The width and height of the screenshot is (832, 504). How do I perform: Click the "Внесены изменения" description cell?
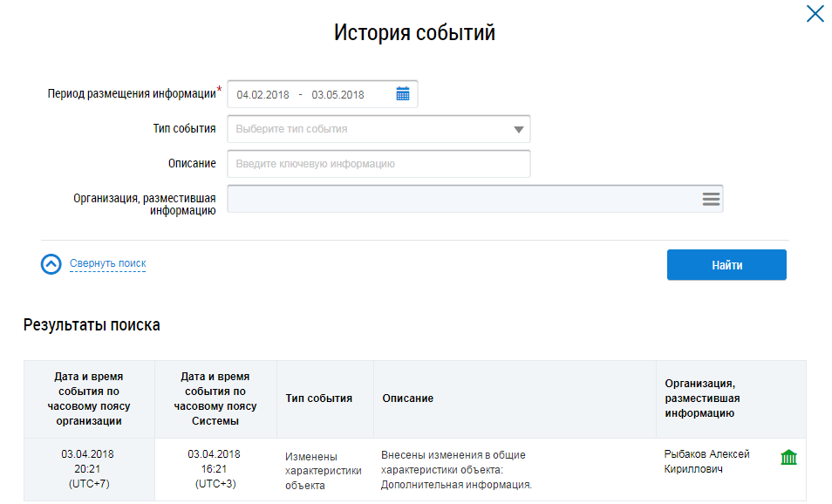click(x=455, y=469)
